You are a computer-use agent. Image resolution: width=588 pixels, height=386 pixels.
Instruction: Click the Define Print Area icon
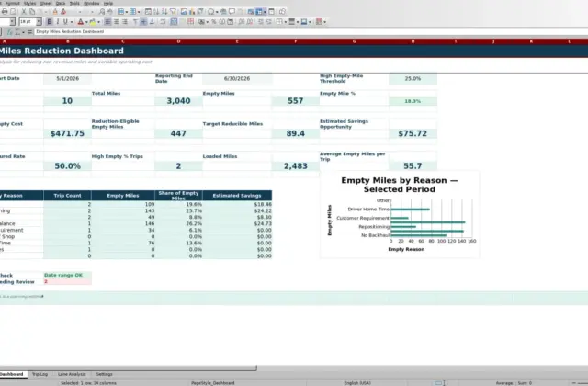(x=251, y=12)
